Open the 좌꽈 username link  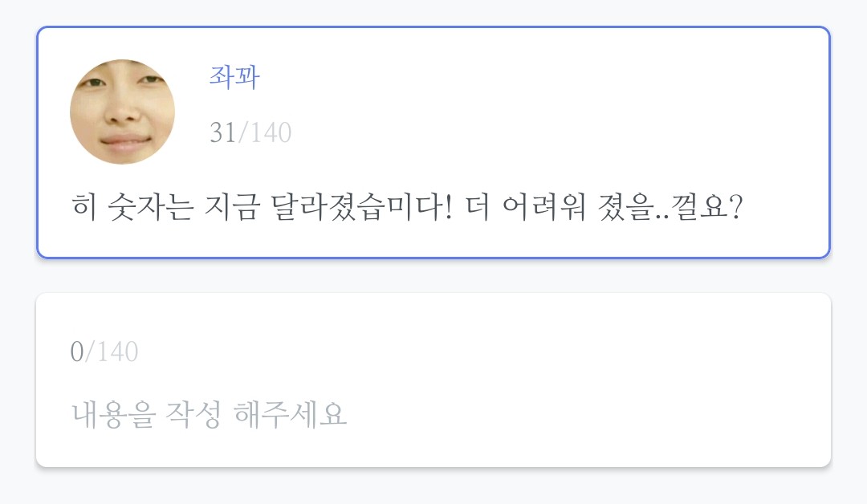[234, 77]
